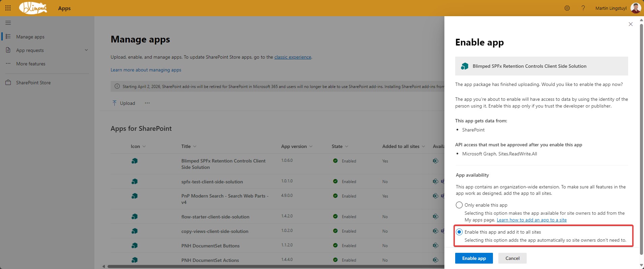Click the panel vertical scrollbar down arrow
Screen dimensions: 644x269
pos(641,266)
